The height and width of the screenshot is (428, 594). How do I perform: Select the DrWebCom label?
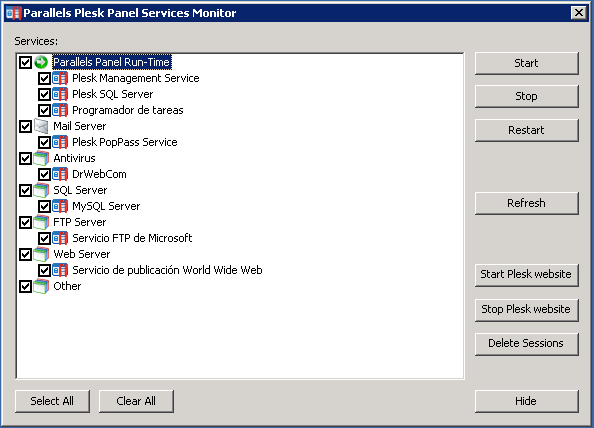99,174
